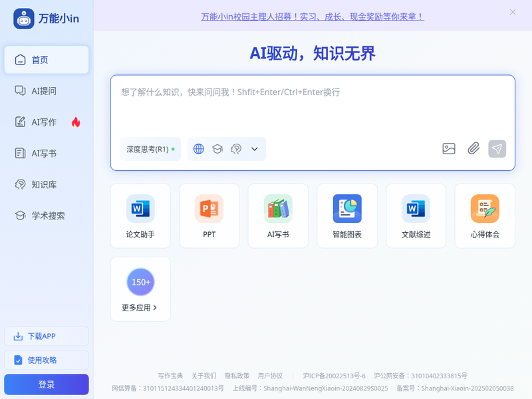Screen dimensions: 532x399
Task: Toggle the globe web search icon
Action: pos(198,149)
